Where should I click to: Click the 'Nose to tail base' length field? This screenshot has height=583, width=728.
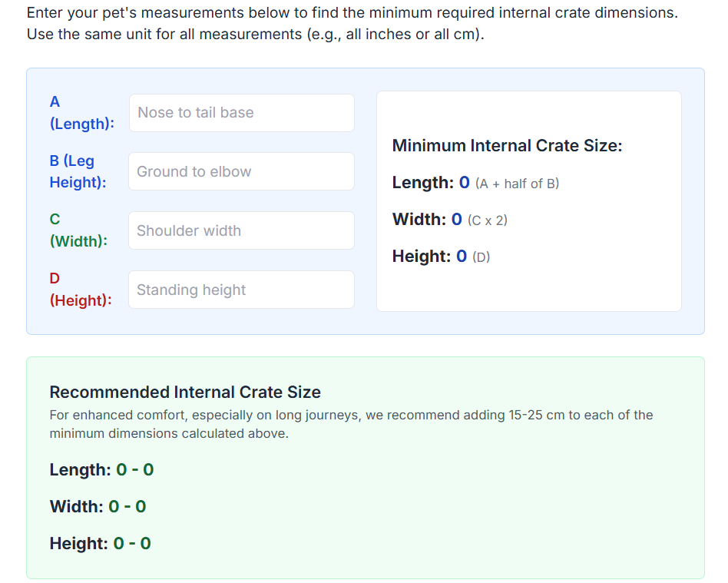tap(241, 113)
